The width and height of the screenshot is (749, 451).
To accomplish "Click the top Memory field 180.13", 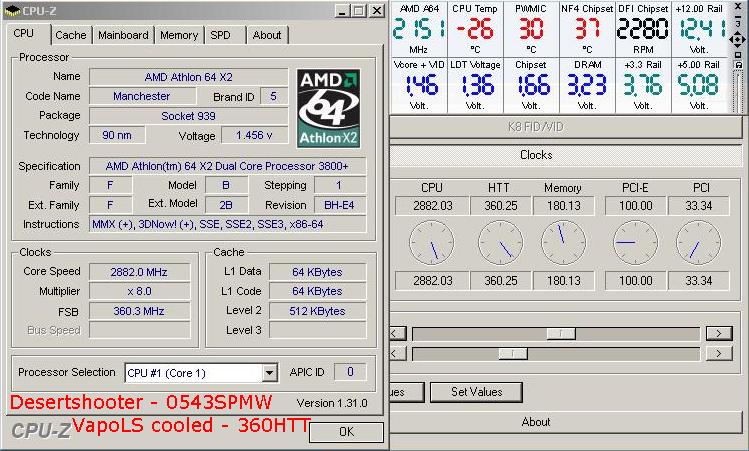I will (x=564, y=206).
